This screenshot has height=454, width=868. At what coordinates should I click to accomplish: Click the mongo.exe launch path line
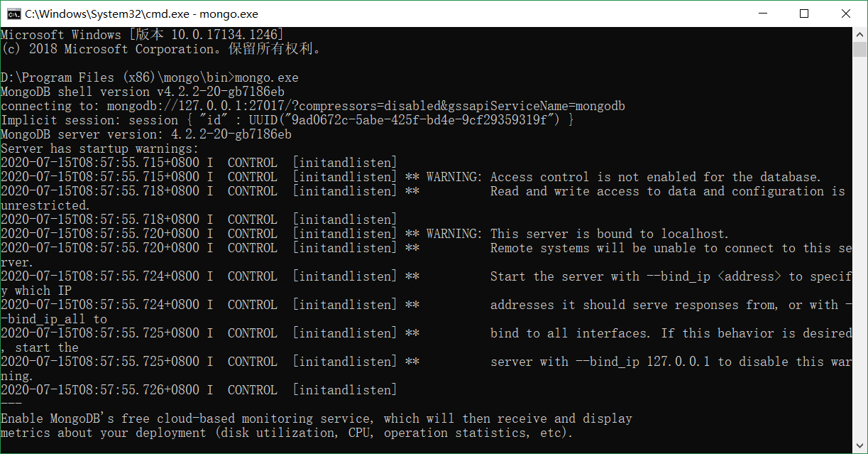(x=149, y=77)
